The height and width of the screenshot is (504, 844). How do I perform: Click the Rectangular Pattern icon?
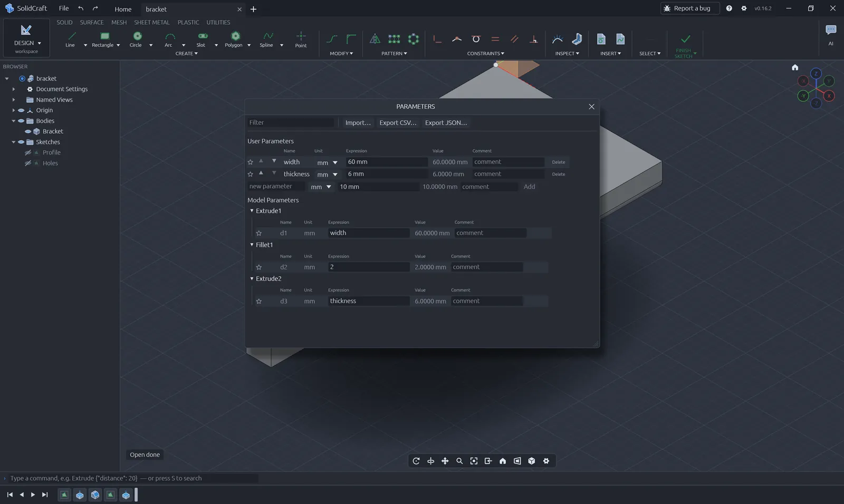(x=394, y=39)
